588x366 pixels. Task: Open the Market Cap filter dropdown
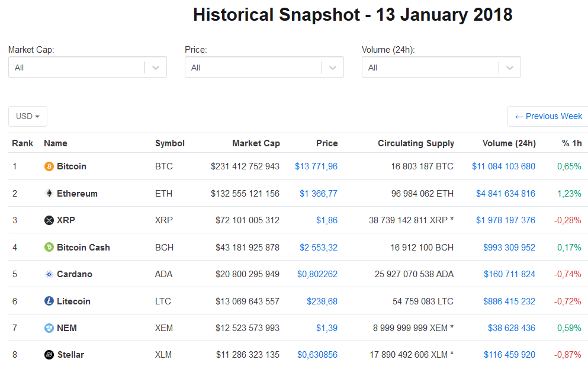point(88,68)
